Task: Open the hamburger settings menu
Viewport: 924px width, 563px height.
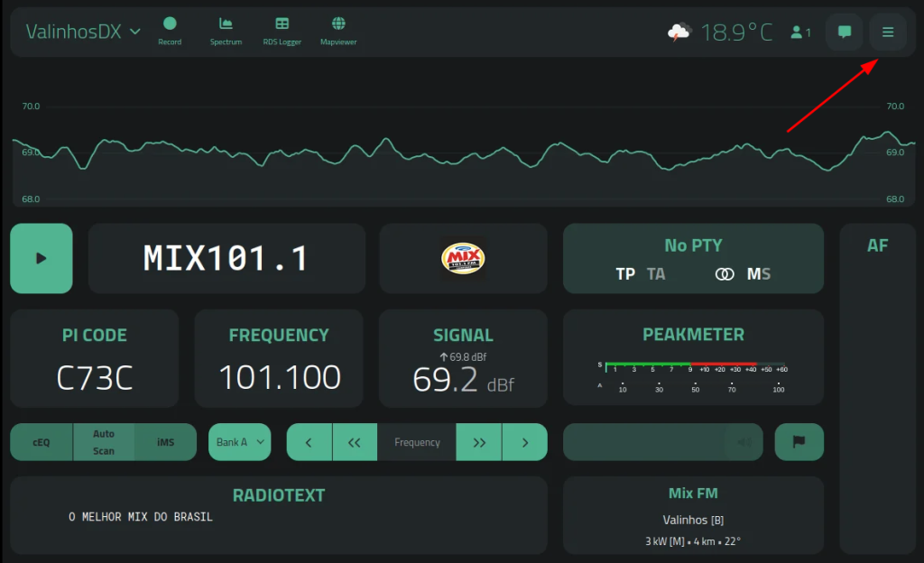Action: pos(888,32)
